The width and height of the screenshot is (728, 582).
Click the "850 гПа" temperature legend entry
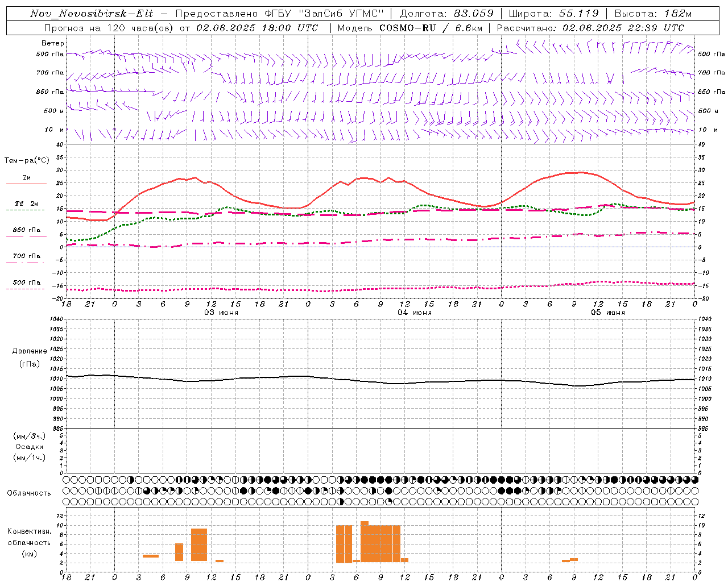point(27,230)
